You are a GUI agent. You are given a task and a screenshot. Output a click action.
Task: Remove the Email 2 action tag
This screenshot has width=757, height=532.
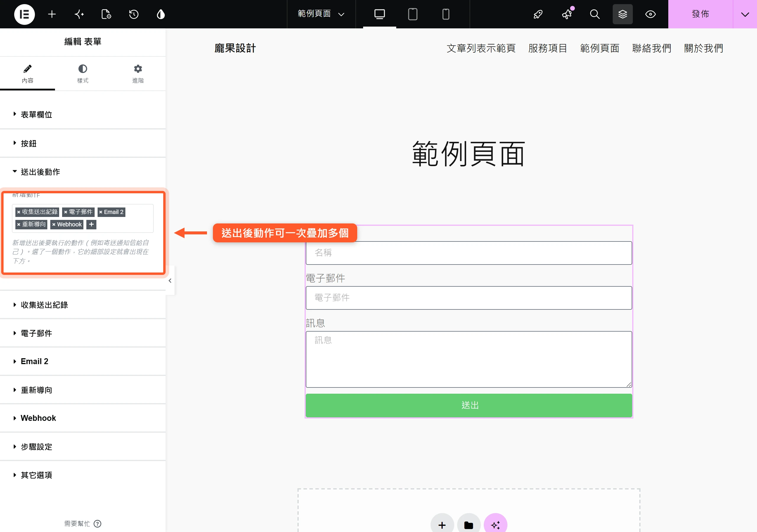(x=101, y=212)
